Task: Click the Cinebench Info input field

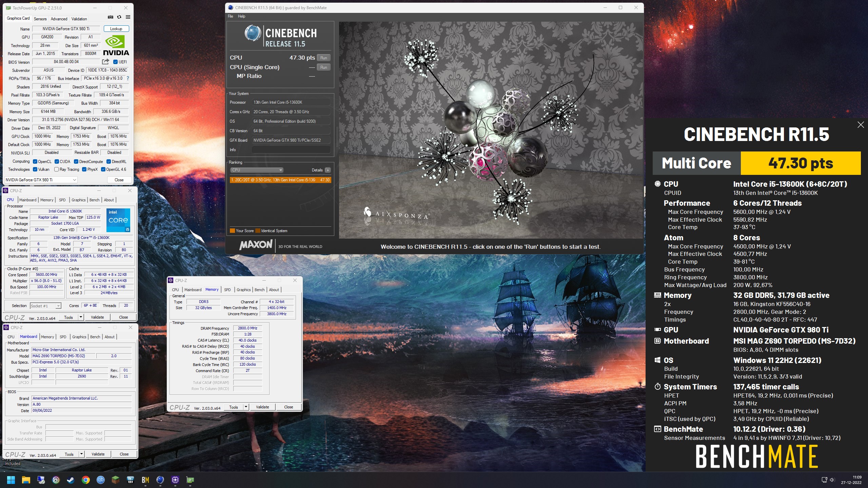Action: point(291,150)
